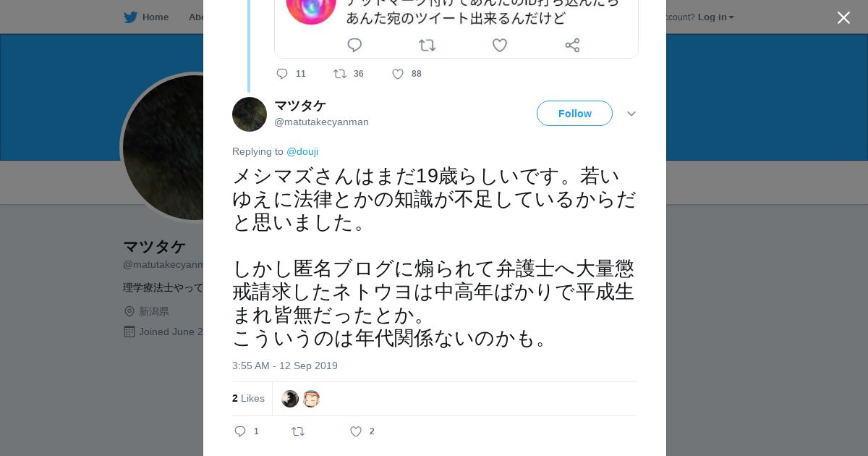Heart icon in the quoted tweet card
This screenshot has width=868, height=456.
pyautogui.click(x=500, y=46)
